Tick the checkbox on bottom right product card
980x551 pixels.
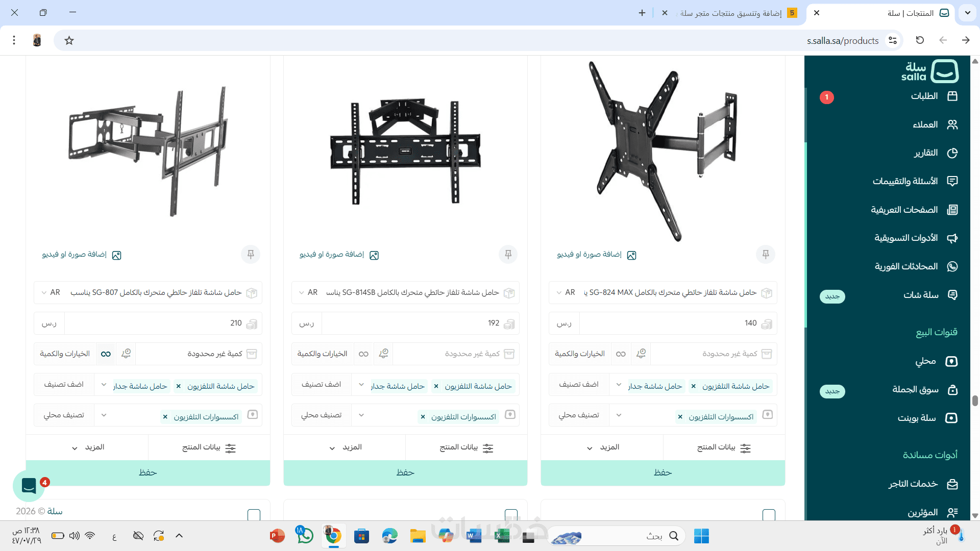point(769,514)
